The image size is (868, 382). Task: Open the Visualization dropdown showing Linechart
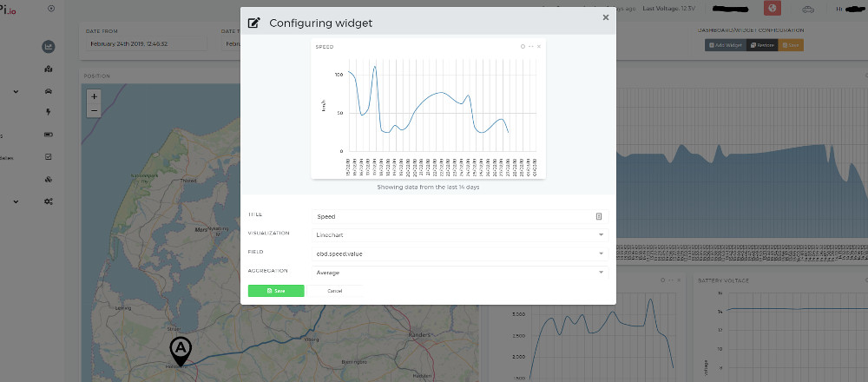click(460, 234)
